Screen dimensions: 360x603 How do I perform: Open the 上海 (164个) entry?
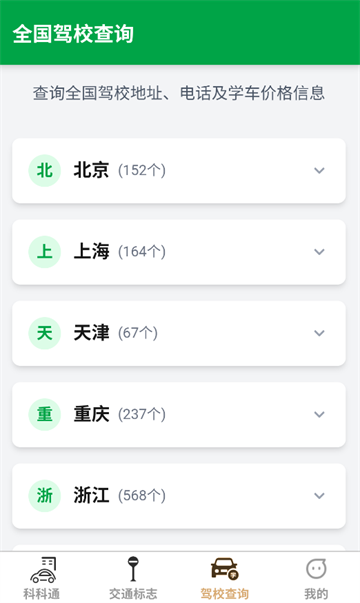(x=179, y=252)
